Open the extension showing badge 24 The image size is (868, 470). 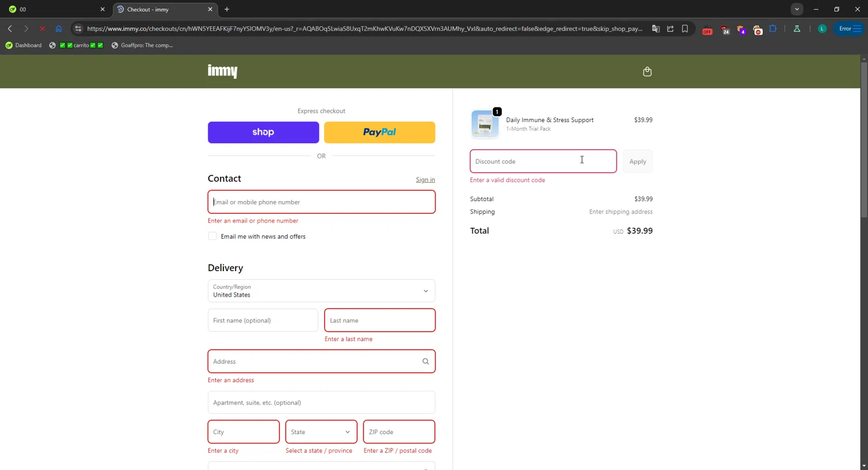click(x=724, y=29)
